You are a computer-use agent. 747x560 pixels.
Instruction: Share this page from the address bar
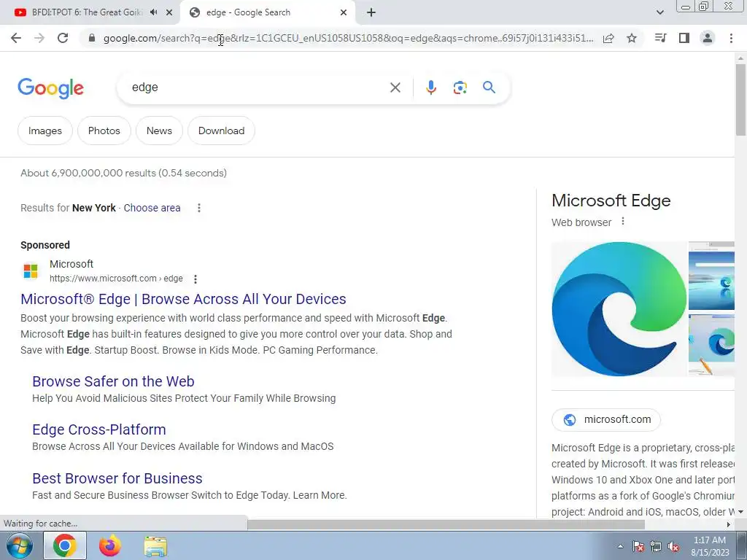click(x=608, y=39)
